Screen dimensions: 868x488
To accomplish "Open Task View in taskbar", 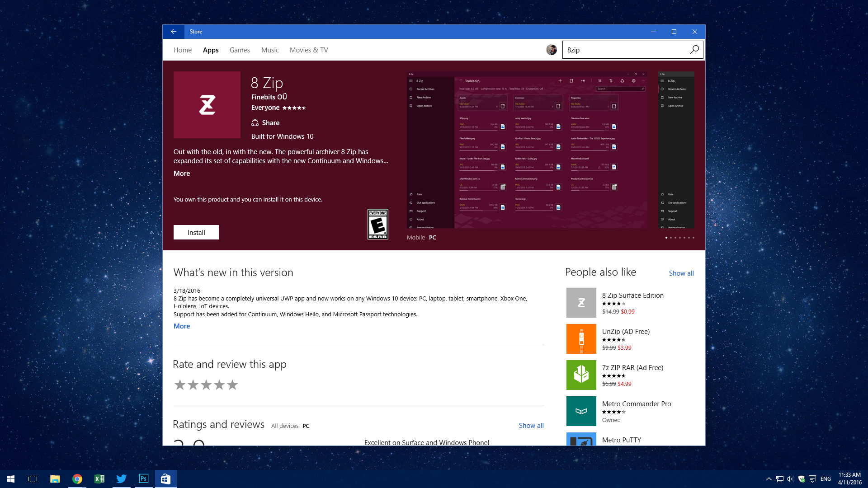I will [x=33, y=479].
